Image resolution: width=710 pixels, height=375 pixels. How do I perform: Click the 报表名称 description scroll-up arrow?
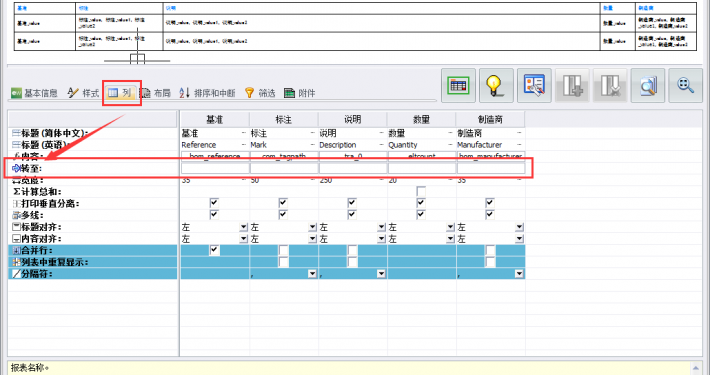[696, 367]
